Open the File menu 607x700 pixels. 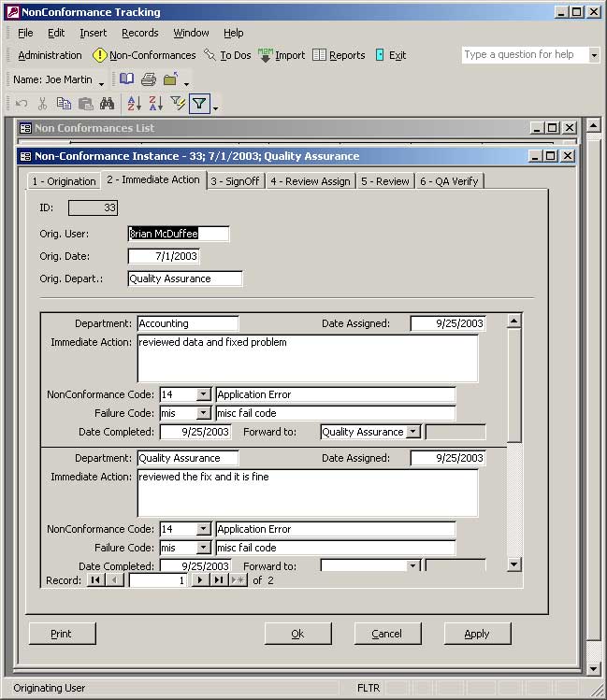[x=25, y=33]
